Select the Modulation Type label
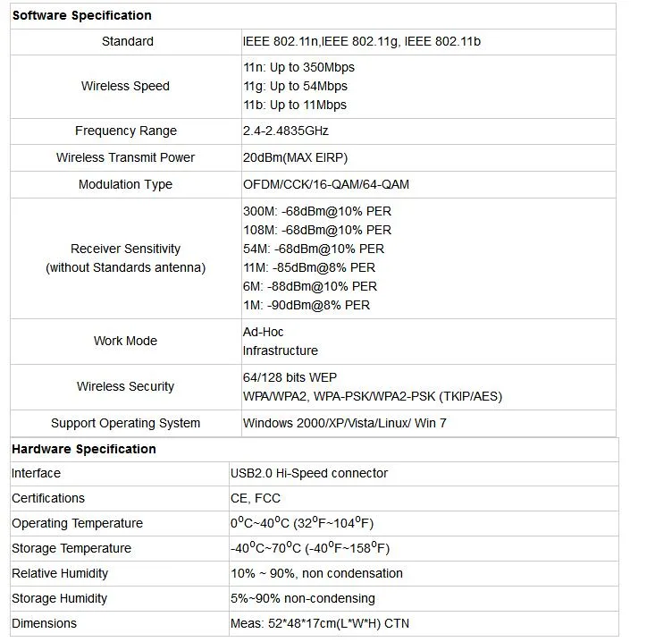Image resolution: width=672 pixels, height=642 pixels. [126, 184]
